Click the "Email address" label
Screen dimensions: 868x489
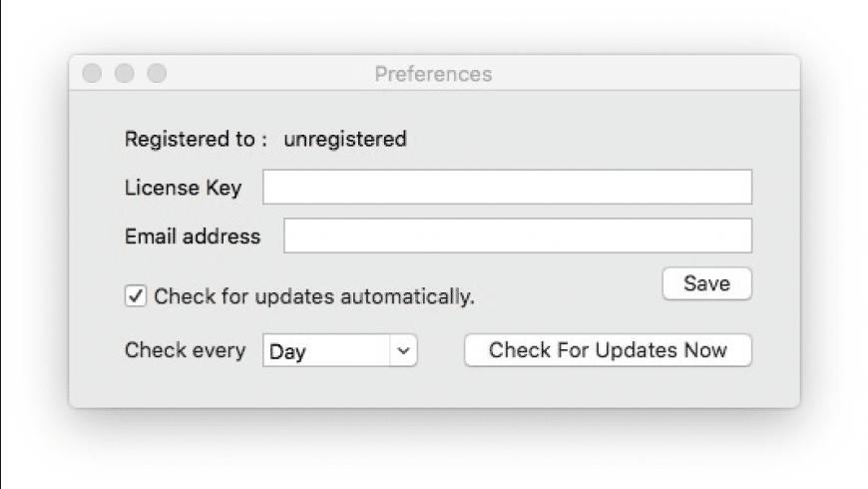point(193,237)
